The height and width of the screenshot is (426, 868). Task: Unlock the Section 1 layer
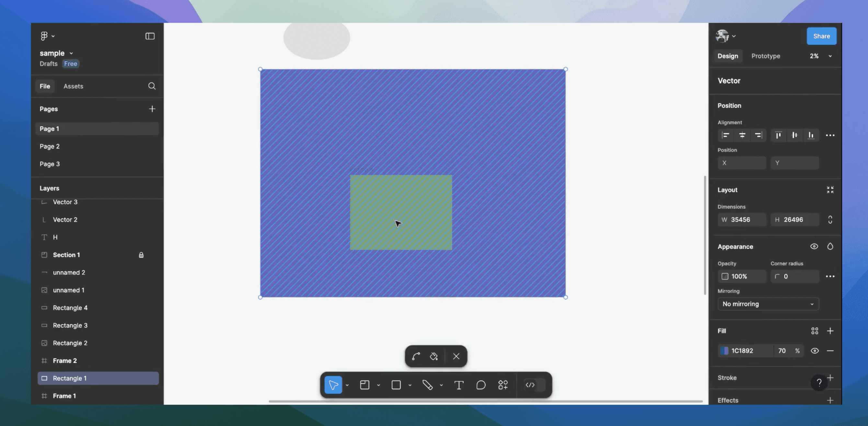(x=141, y=255)
